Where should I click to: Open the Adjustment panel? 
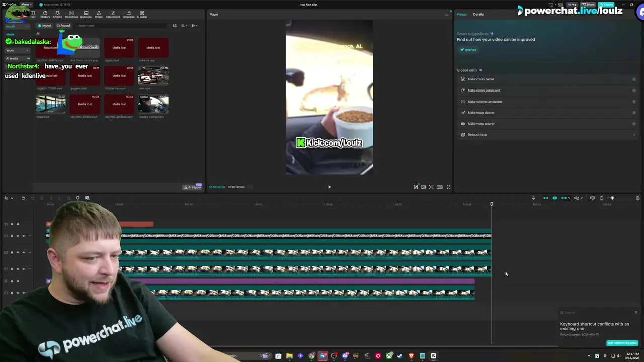point(113,14)
